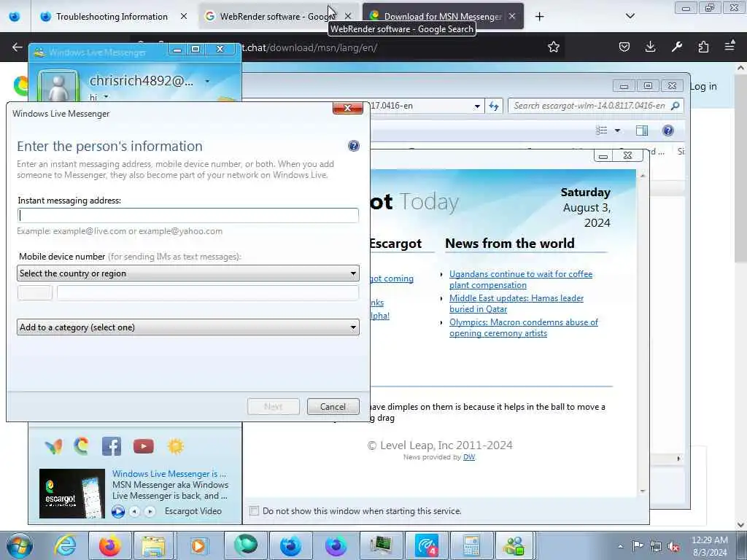Go to next item in the video panel
This screenshot has width=747, height=560.
150,511
